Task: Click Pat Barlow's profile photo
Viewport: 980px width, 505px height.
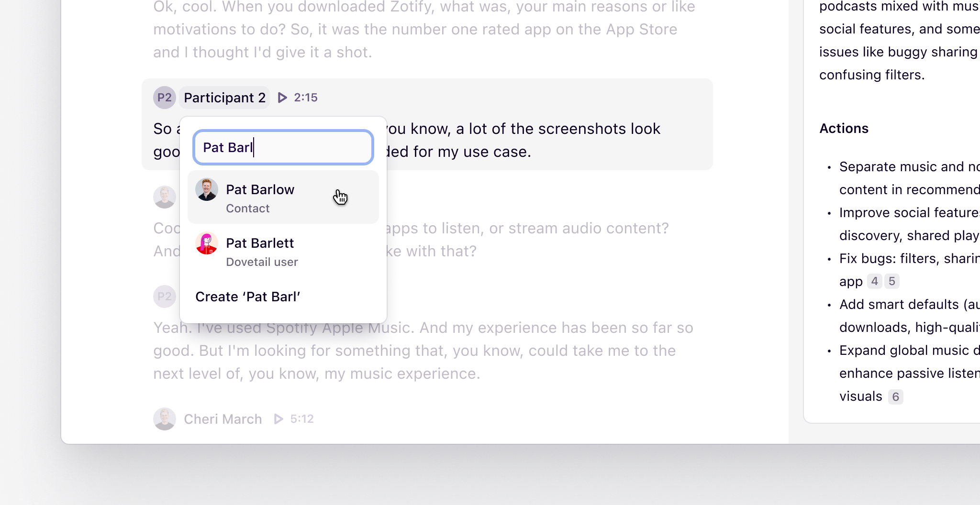Action: pyautogui.click(x=207, y=190)
